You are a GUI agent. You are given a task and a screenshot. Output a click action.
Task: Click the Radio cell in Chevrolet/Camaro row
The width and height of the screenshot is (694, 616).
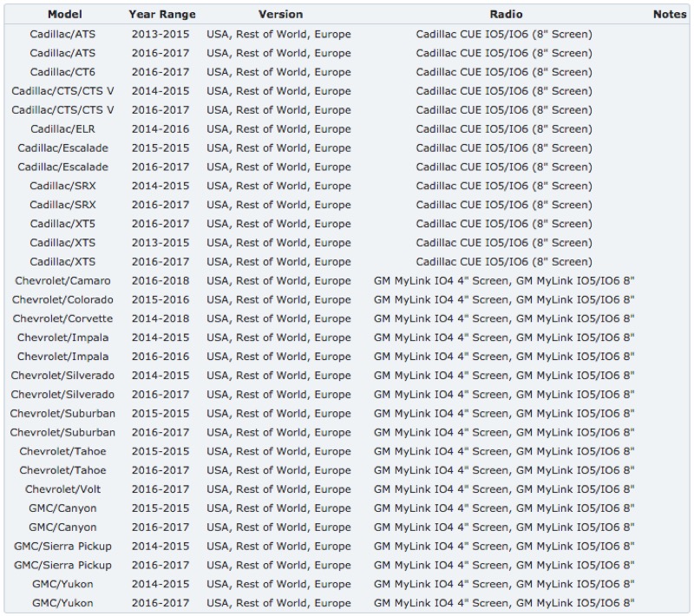[x=504, y=281]
